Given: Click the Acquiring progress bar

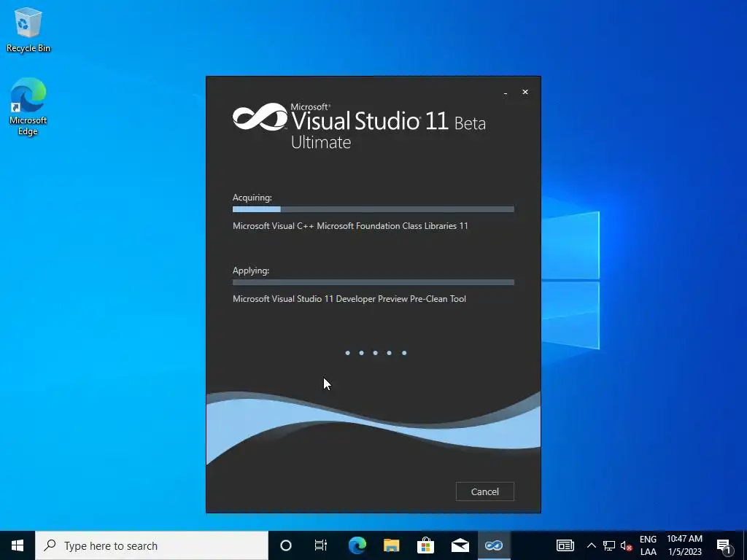Looking at the screenshot, I should click(x=373, y=209).
